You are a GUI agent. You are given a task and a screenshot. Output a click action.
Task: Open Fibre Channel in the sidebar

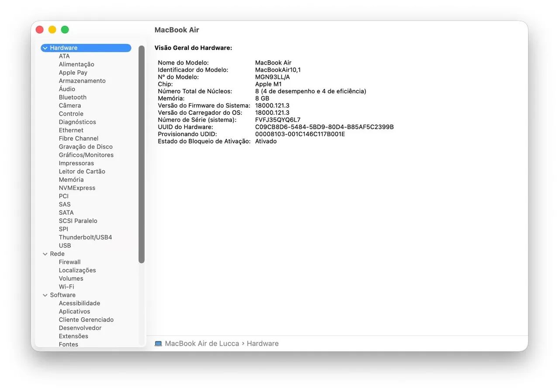(79, 138)
